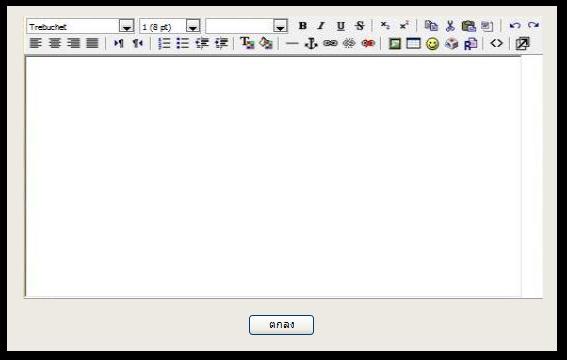The image size is (568, 360).
Task: Click the ตกลง button
Action: (x=281, y=325)
